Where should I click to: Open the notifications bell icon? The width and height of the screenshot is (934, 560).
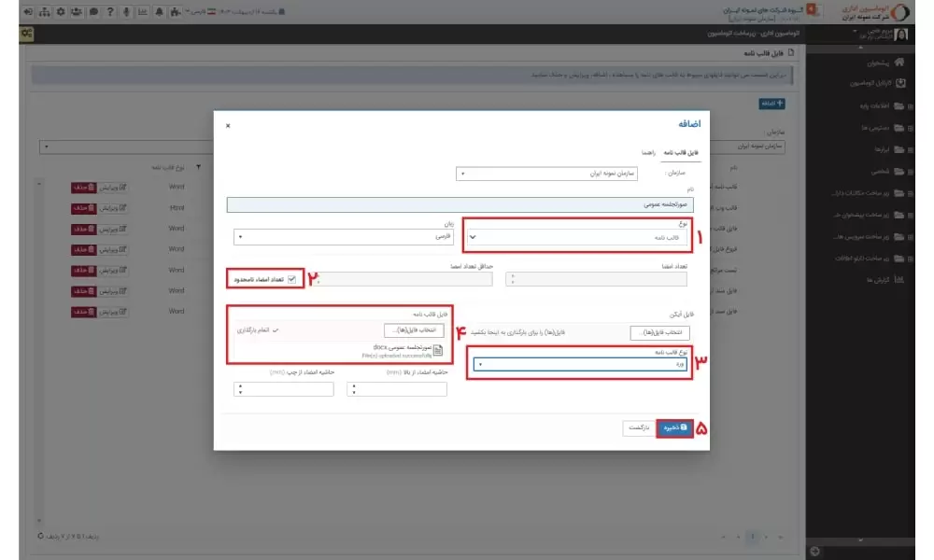tap(159, 12)
